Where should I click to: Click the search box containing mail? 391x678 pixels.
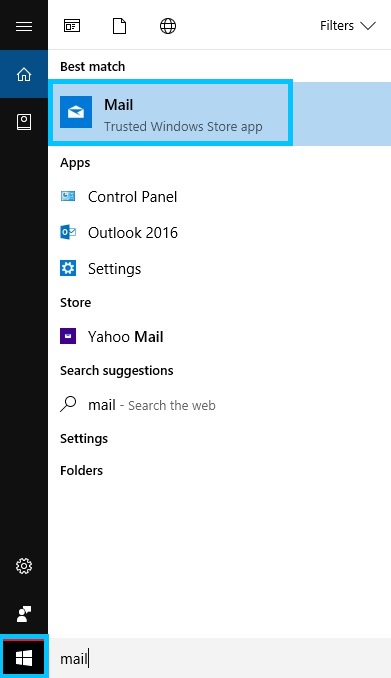(x=220, y=659)
